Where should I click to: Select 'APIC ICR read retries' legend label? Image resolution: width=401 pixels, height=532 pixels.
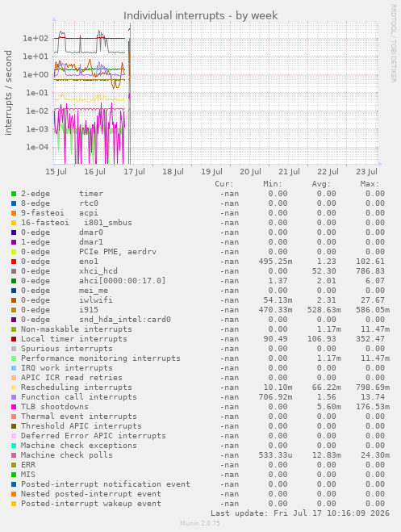click(x=72, y=378)
